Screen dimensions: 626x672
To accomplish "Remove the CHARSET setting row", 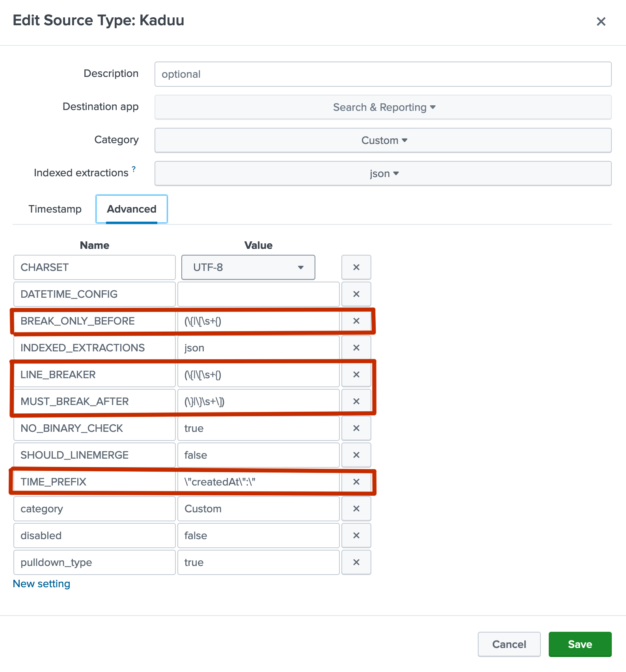I will click(356, 267).
